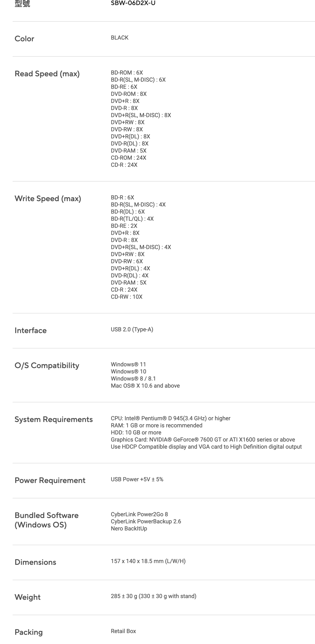
Task: Click the DVD-RAM : 5X read speed entry
Action: pos(128,151)
